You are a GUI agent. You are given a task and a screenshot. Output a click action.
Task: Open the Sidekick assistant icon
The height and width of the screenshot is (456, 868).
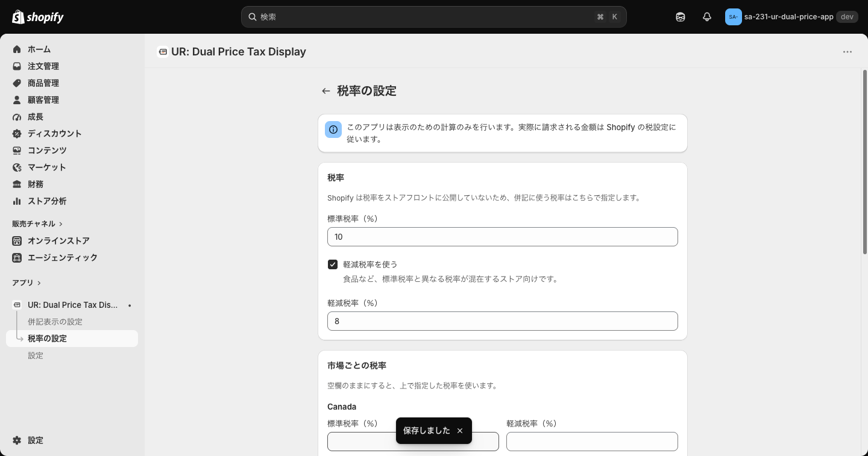(x=681, y=17)
